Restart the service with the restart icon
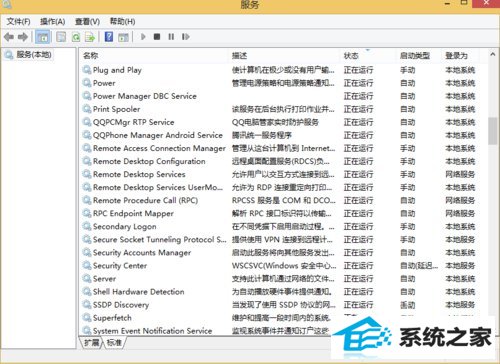The image size is (500, 364). (x=186, y=37)
